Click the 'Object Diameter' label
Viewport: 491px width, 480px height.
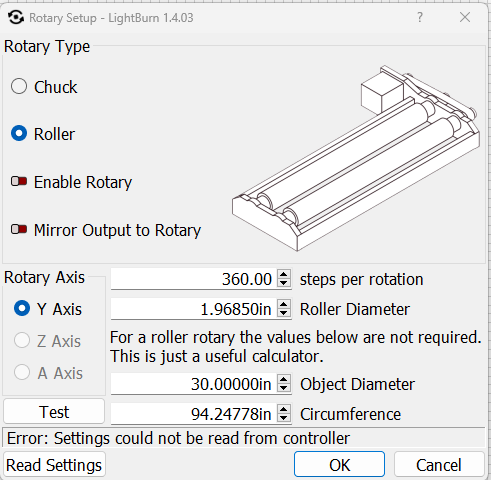point(357,384)
